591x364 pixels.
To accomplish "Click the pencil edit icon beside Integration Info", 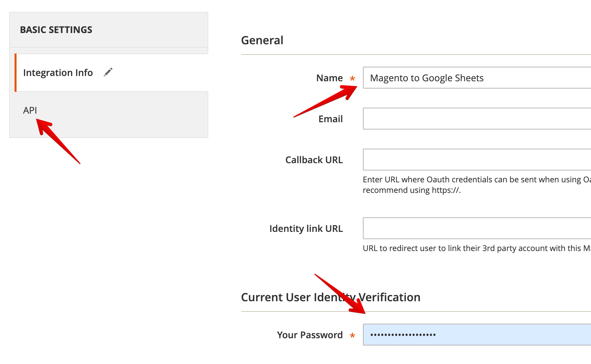I will 108,72.
